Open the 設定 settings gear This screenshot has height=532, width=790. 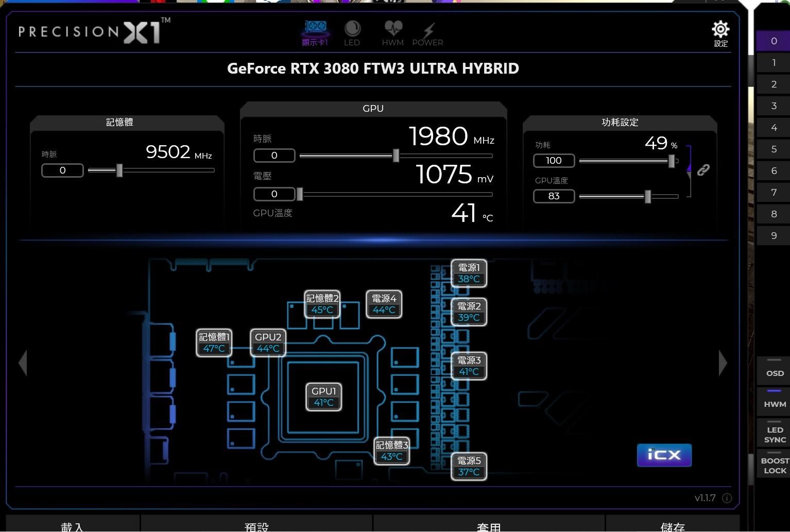pos(720,34)
